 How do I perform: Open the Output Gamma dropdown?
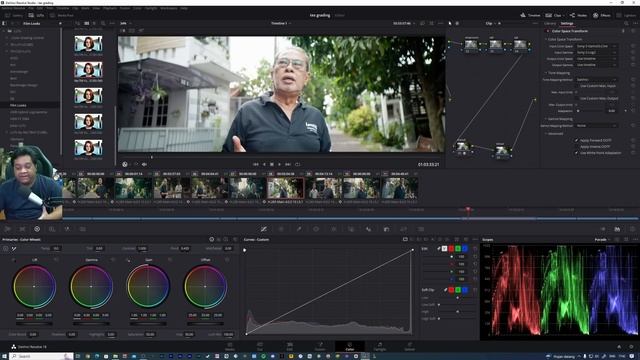click(596, 65)
